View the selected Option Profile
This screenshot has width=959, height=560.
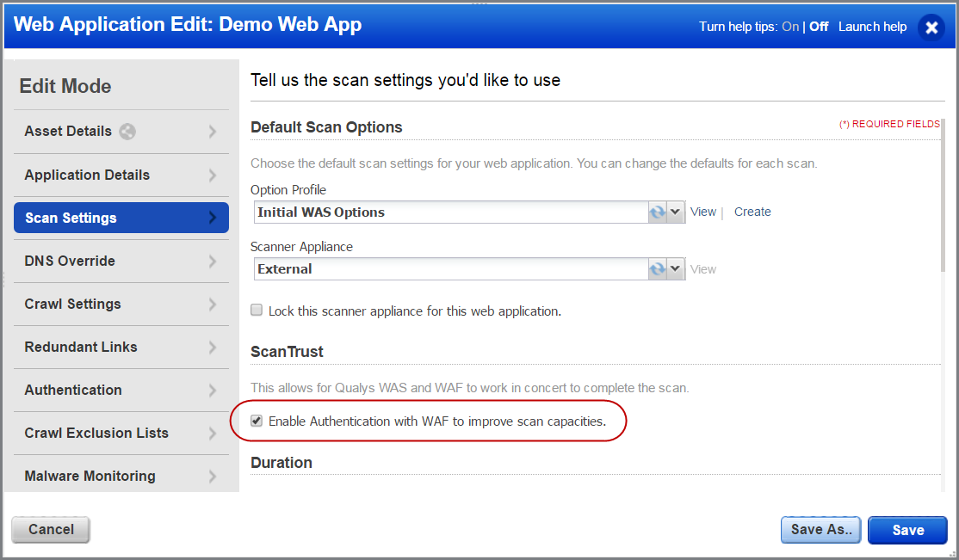[x=702, y=212]
